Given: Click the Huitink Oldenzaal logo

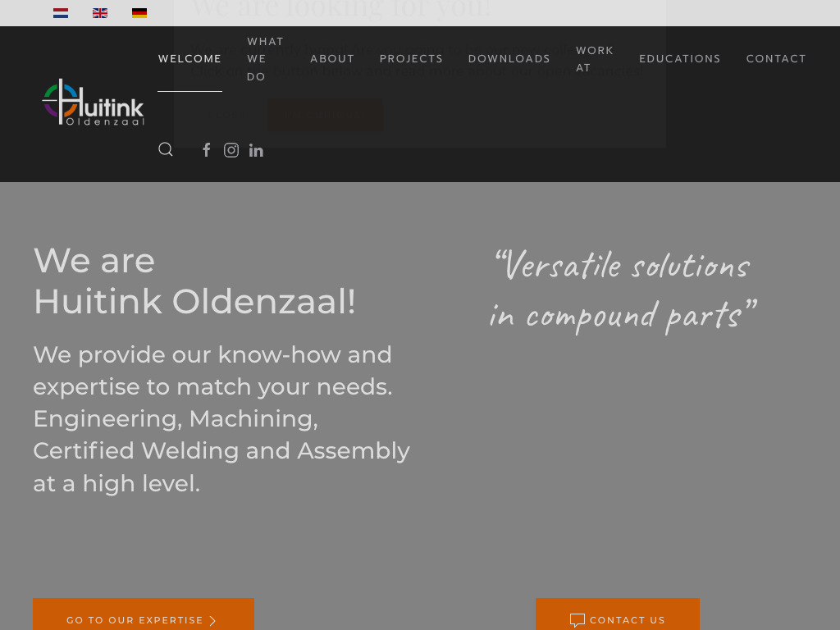Looking at the screenshot, I should [93, 103].
